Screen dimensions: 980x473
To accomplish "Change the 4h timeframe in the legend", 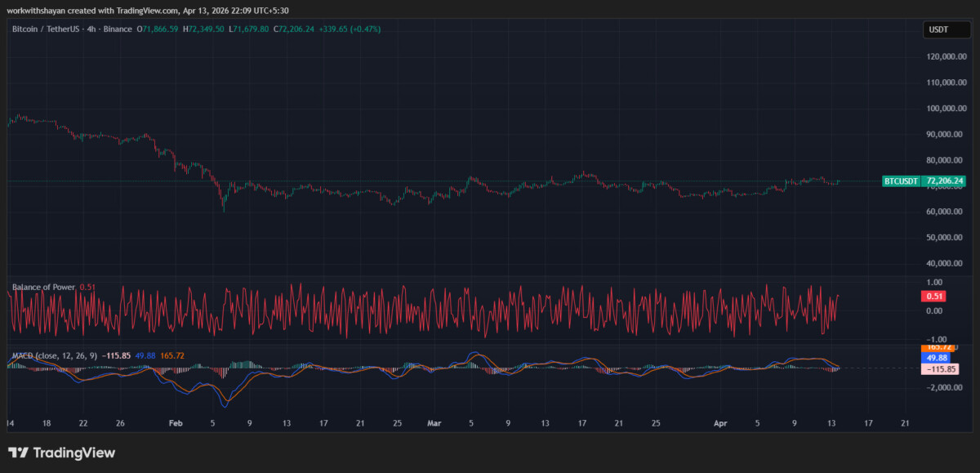I will point(90,29).
